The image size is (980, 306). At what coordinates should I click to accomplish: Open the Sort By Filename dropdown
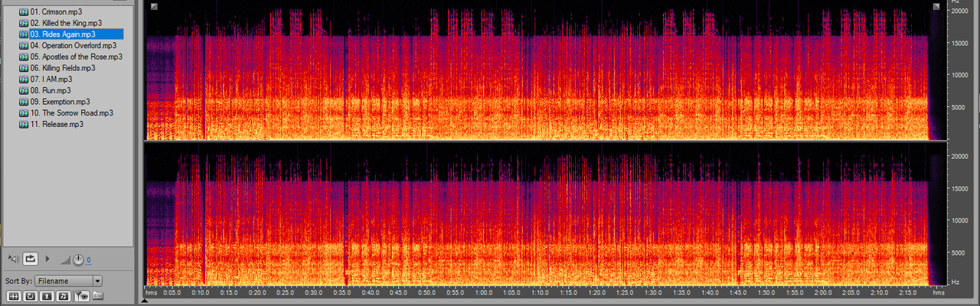pos(68,281)
